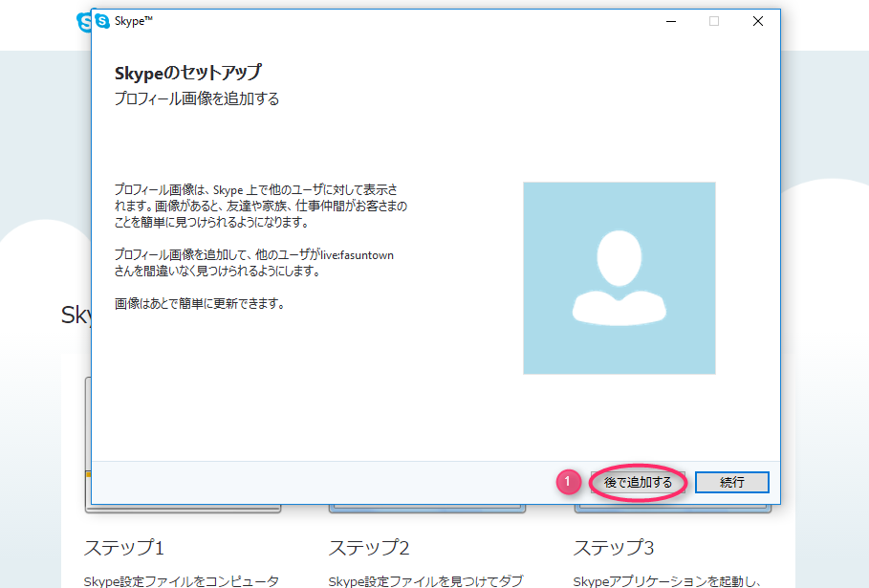Click the プロフィール画像を追加する subtitle
869x588 pixels.
pos(197,98)
